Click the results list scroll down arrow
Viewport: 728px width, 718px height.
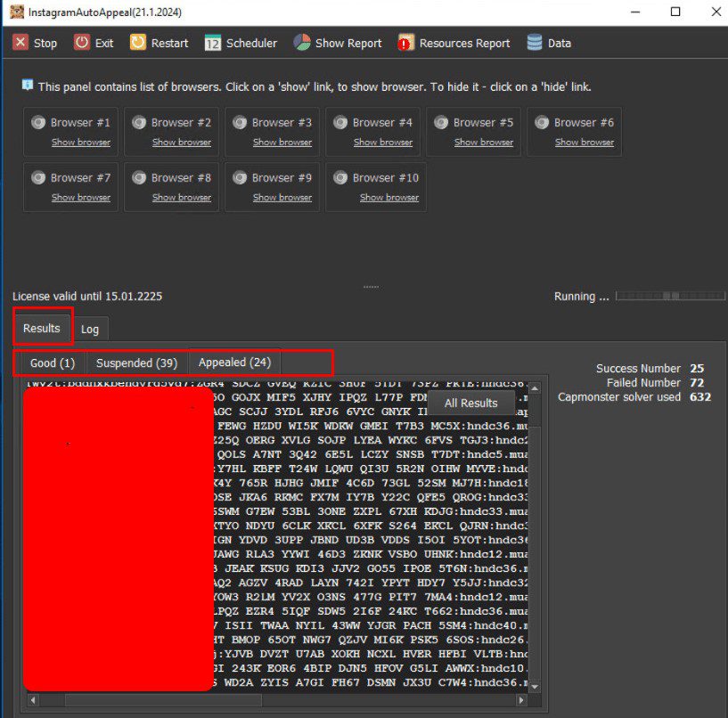tap(535, 686)
